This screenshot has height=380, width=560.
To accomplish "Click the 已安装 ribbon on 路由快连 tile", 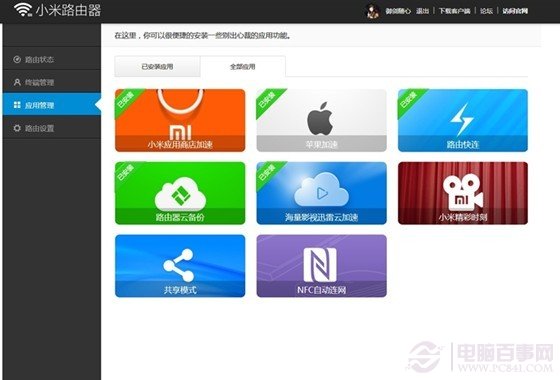I will click(x=409, y=100).
